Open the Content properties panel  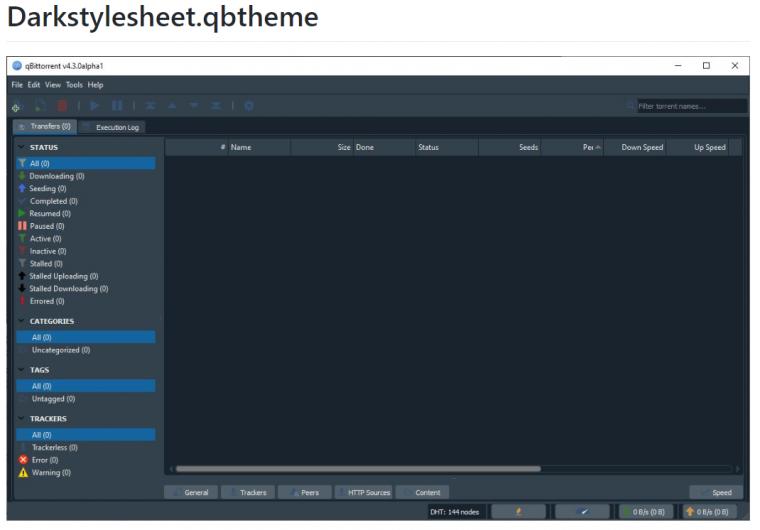422,492
